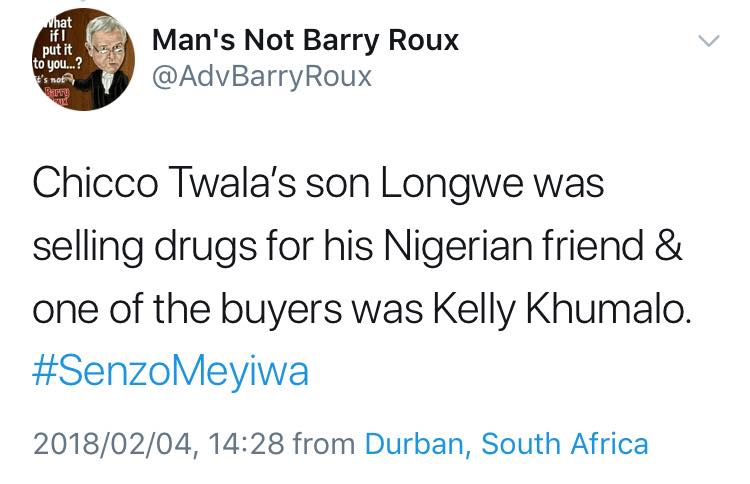Viewport: 750px width, 484px height.
Task: Click the name "Khumalo" in the tweet
Action: tap(609, 308)
